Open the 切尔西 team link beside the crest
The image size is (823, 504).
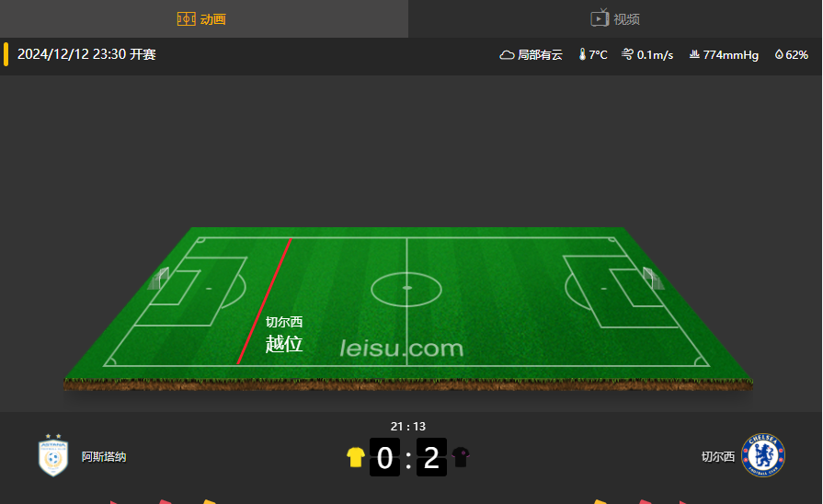pyautogui.click(x=718, y=457)
